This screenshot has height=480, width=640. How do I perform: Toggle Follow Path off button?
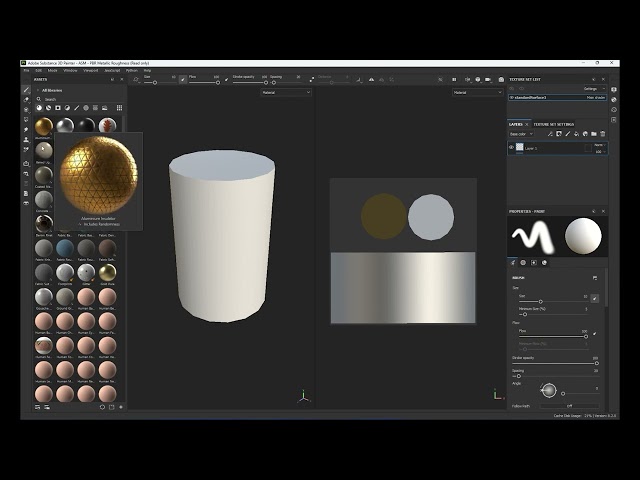[x=570, y=406]
